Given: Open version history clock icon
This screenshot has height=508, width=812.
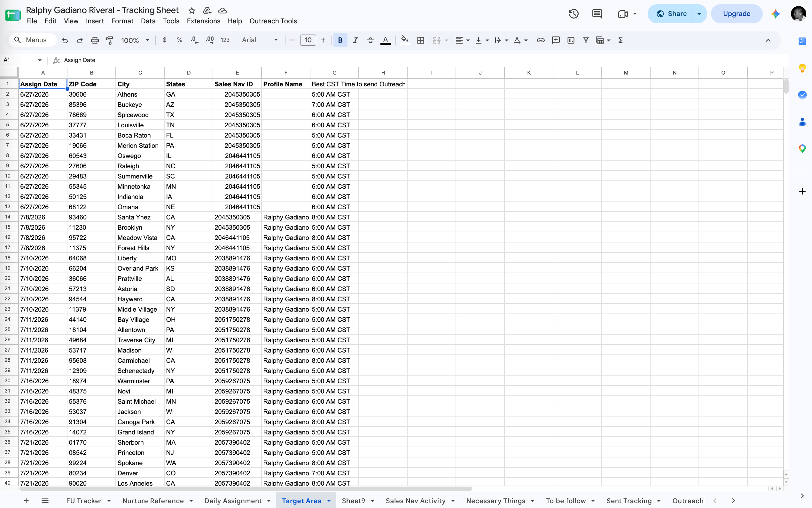Looking at the screenshot, I should [573, 14].
